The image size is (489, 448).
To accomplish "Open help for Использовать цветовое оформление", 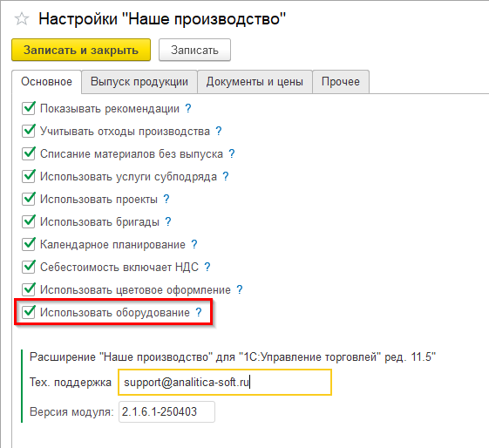I will 239,289.
